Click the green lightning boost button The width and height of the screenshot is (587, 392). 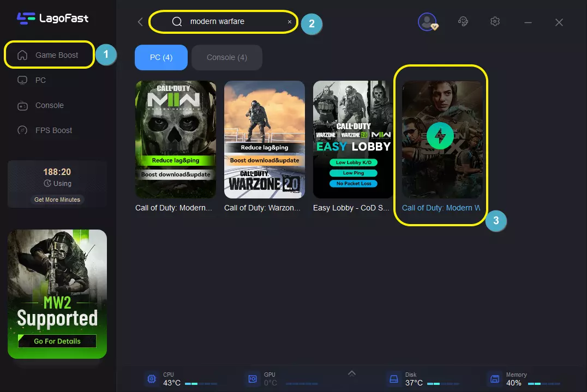pyautogui.click(x=440, y=136)
